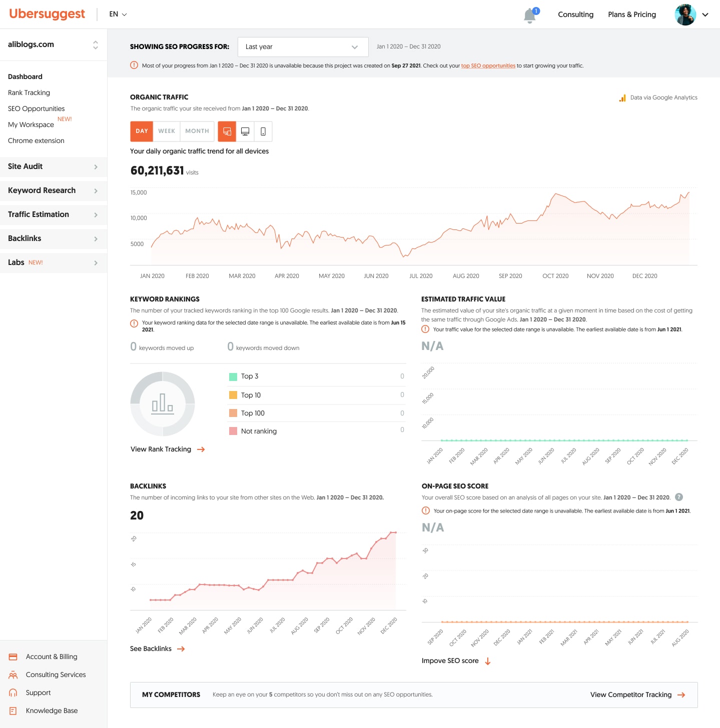Click the View Rank Tracking link
Screen dimensions: 720x728
(x=161, y=449)
